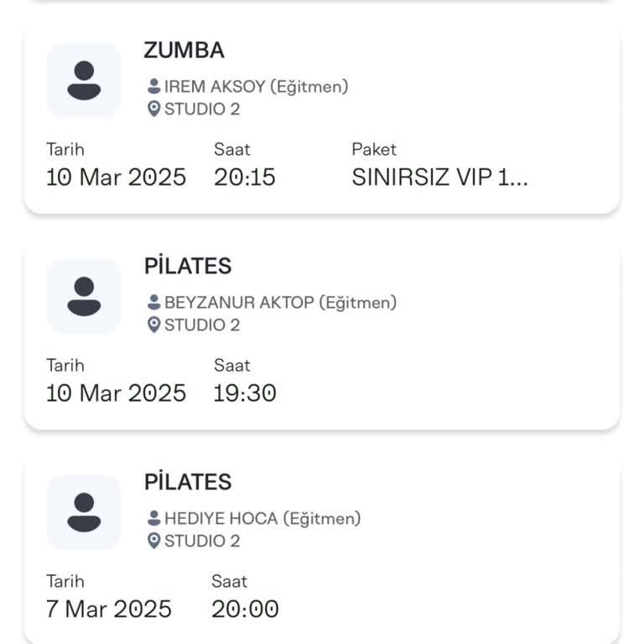
Task: Tap the 7 Mar 2025 date
Action: [x=108, y=610]
